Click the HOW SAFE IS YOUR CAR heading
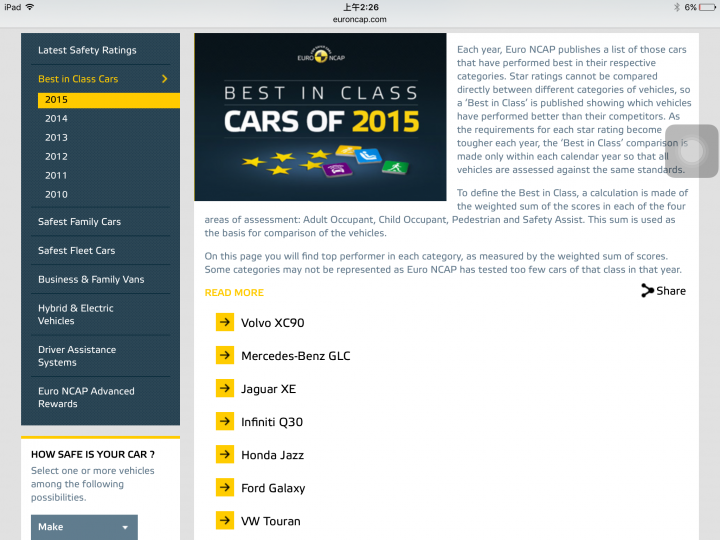The image size is (720, 540). (x=93, y=454)
